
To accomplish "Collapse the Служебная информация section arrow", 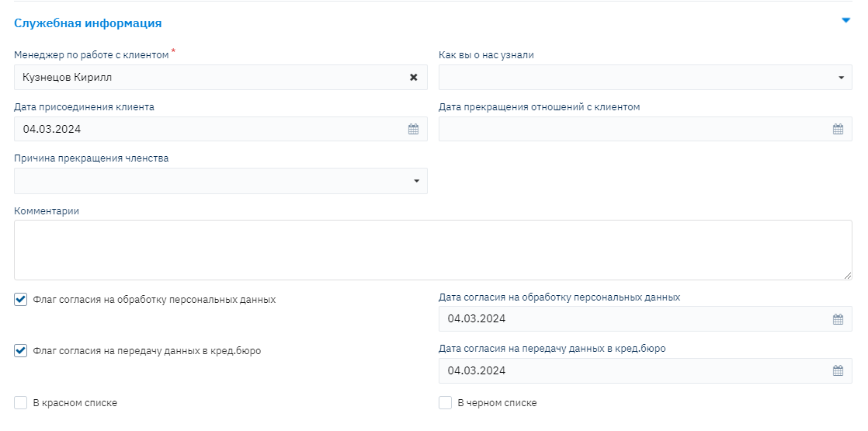I will [x=846, y=21].
